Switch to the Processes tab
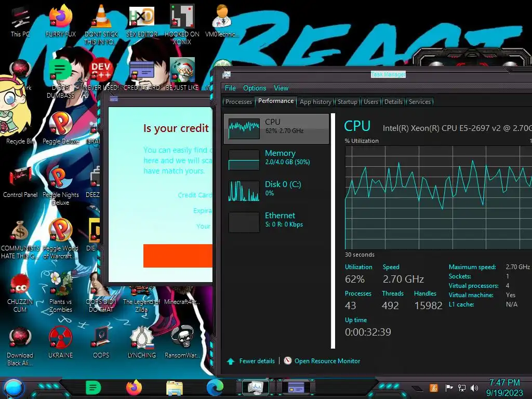532x399 pixels. click(238, 102)
